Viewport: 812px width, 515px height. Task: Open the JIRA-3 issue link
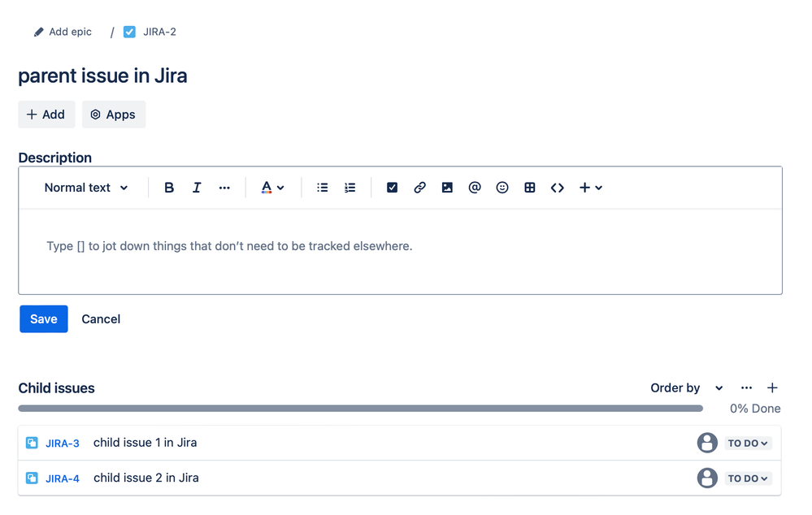tap(62, 444)
